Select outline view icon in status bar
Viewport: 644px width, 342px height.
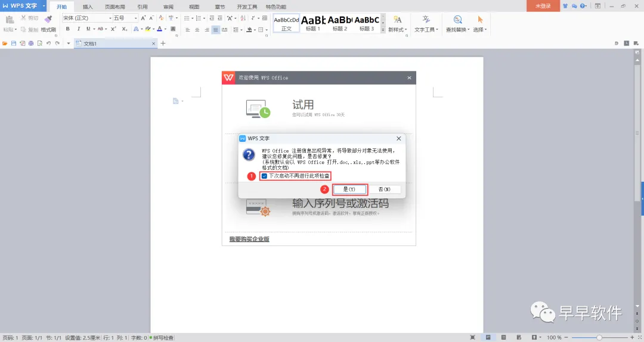[x=503, y=337]
